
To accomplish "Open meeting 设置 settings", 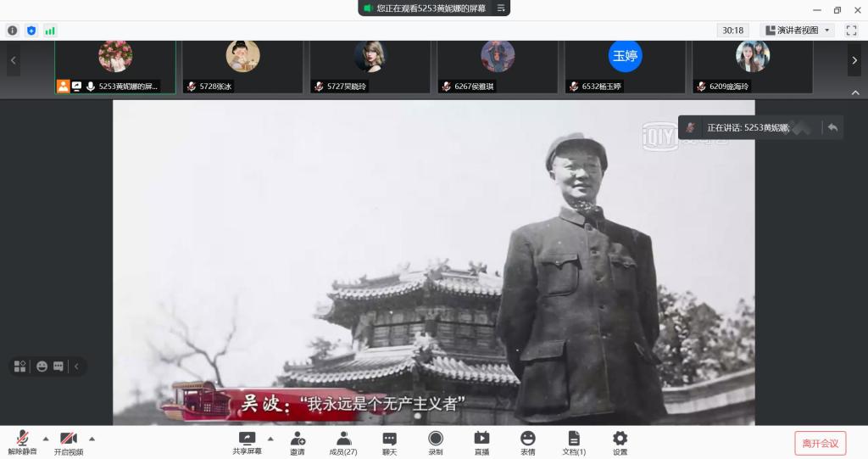I will pos(620,442).
